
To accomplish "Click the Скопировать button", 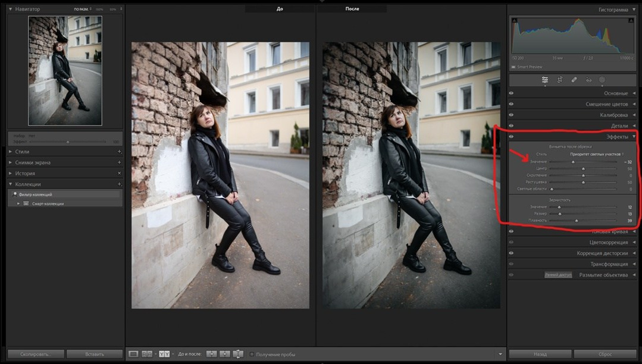I will (x=36, y=354).
